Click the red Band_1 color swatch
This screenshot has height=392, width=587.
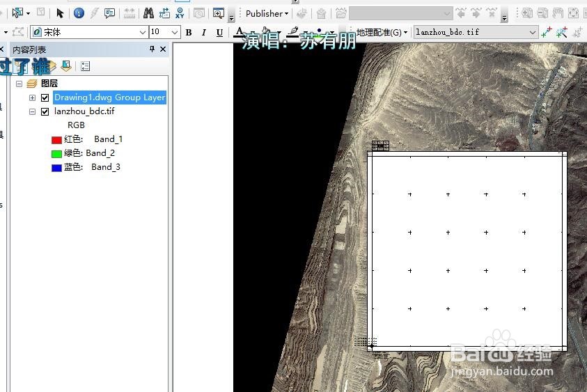(x=56, y=140)
